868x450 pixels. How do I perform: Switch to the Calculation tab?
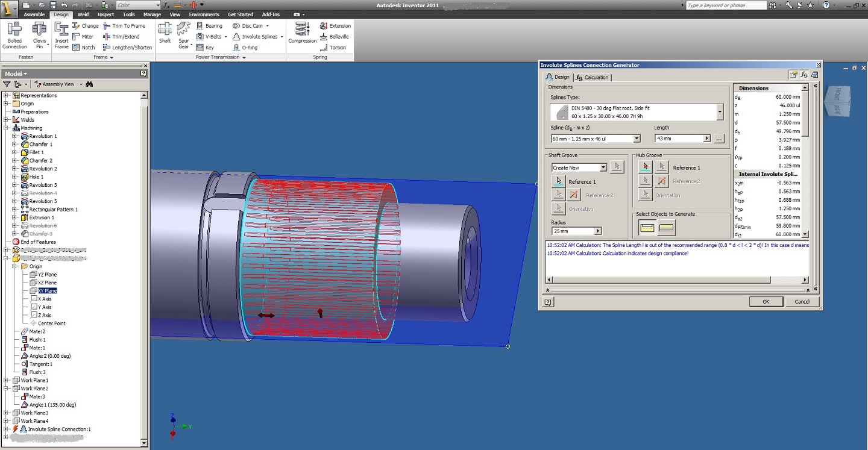(x=592, y=77)
